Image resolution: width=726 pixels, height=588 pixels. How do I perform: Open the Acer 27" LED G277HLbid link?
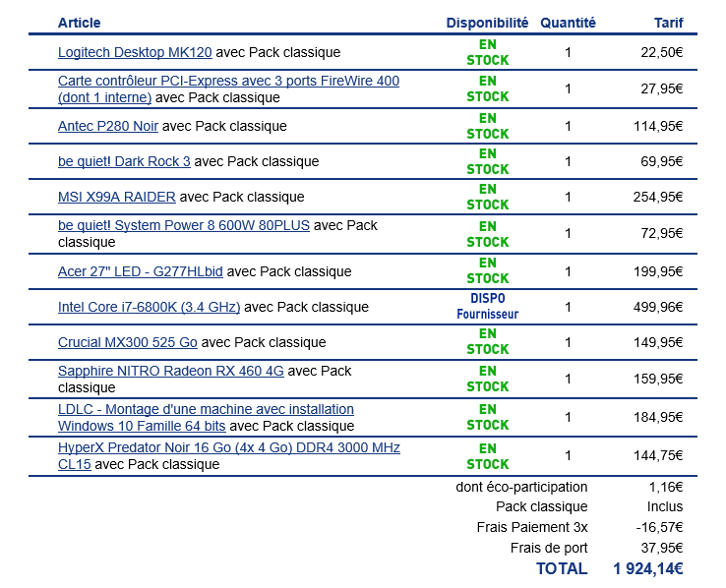pyautogui.click(x=141, y=271)
